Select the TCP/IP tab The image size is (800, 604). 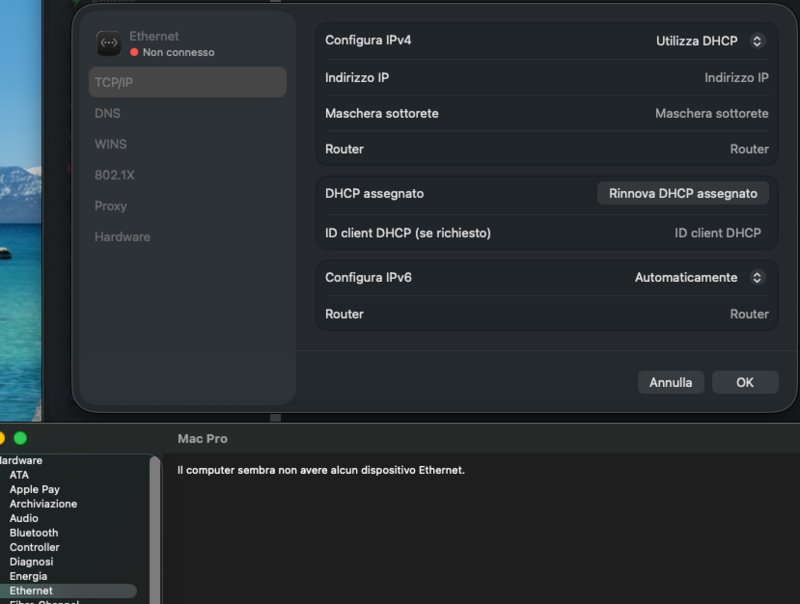(187, 82)
